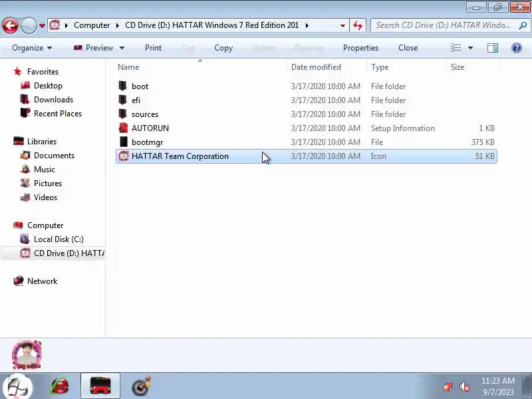The image size is (532, 399).
Task: Click Close in the toolbar
Action: click(408, 48)
